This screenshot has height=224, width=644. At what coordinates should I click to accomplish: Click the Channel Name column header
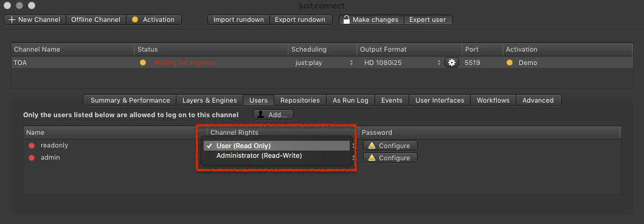73,49
